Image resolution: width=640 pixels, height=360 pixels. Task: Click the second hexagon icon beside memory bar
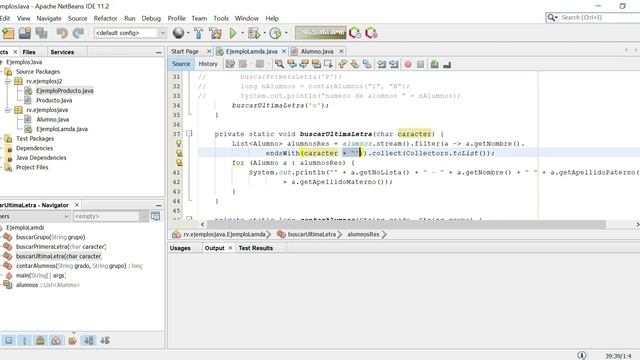pos(371,33)
